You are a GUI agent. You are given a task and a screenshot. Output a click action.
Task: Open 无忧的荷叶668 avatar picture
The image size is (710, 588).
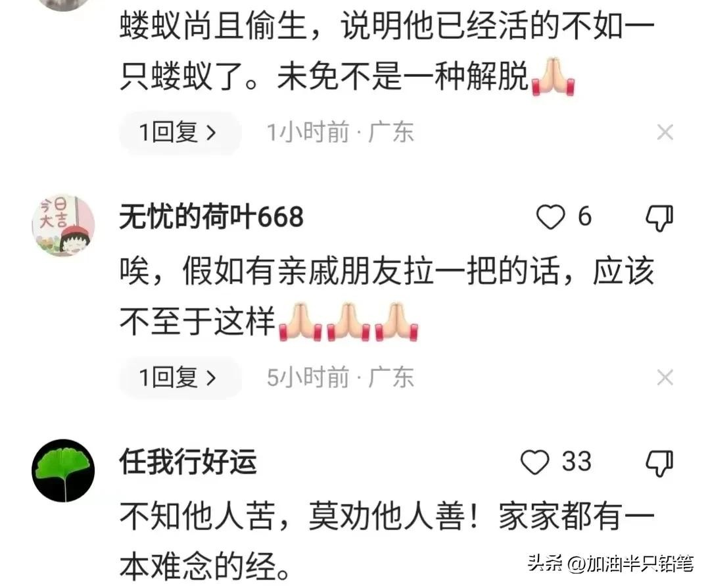[x=63, y=226]
